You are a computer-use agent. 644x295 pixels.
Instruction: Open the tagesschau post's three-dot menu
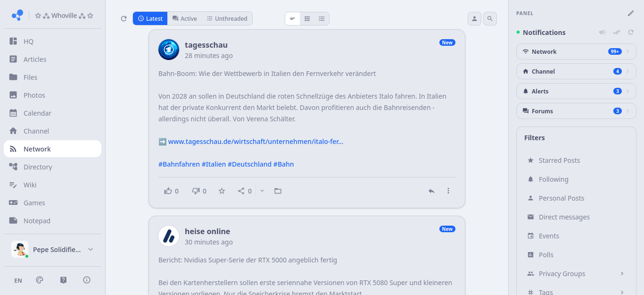[448, 191]
